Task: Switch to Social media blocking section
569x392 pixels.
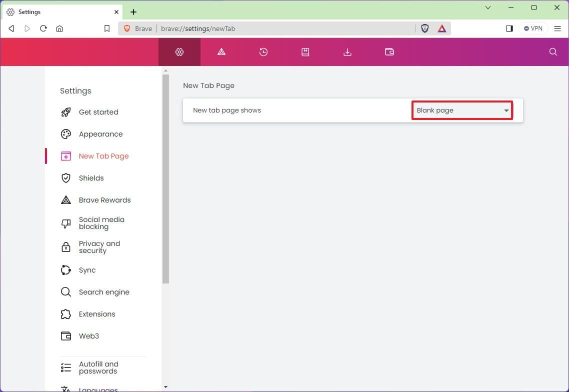Action: [101, 223]
